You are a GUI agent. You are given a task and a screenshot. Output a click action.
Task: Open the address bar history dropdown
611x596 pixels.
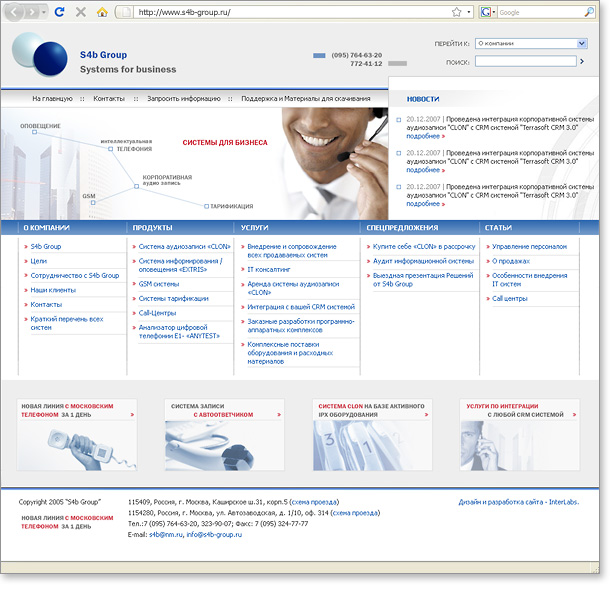(469, 12)
